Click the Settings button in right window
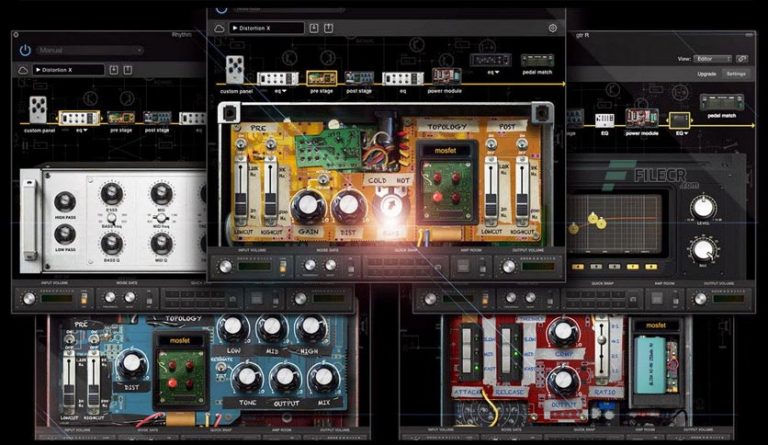 tap(736, 74)
